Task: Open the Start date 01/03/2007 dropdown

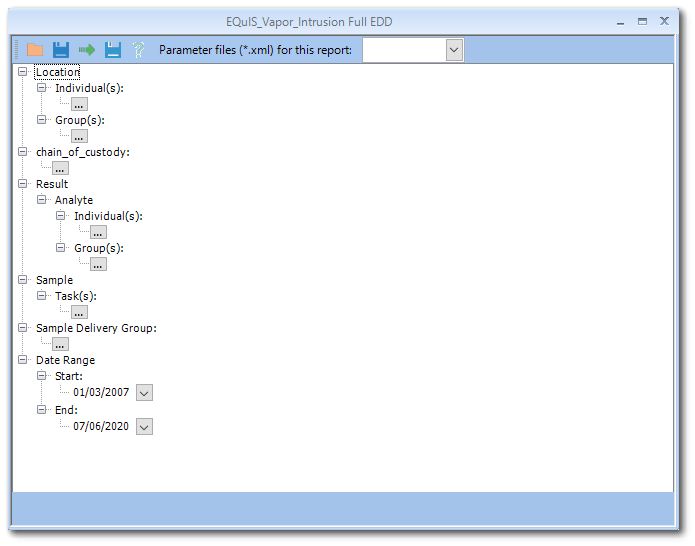Action: tap(144, 393)
